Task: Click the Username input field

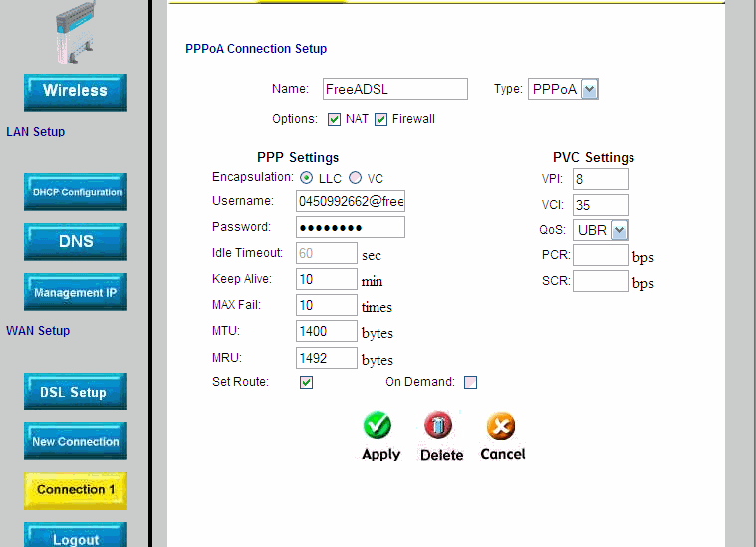Action: (351, 201)
